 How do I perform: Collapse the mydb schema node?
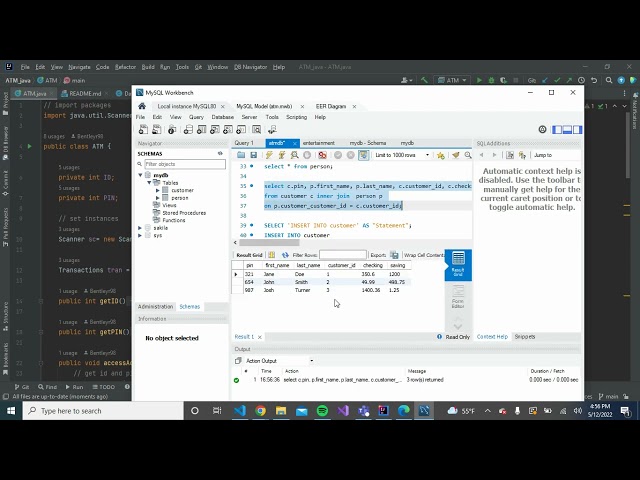click(x=140, y=175)
